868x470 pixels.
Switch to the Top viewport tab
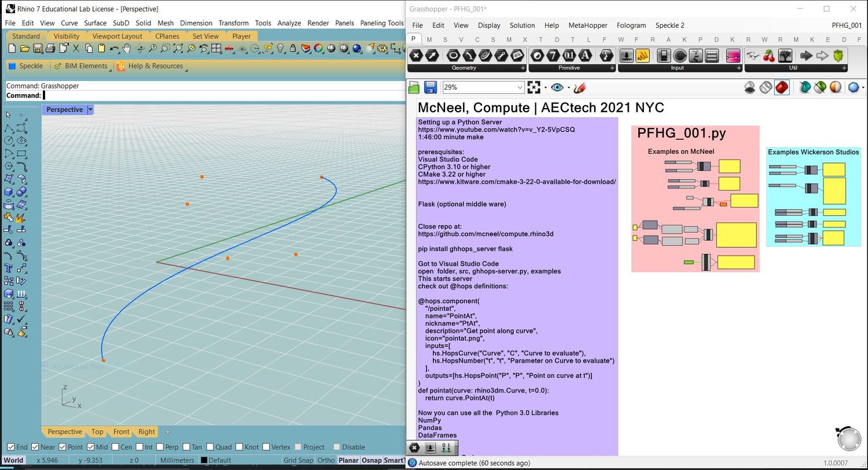[x=97, y=432]
